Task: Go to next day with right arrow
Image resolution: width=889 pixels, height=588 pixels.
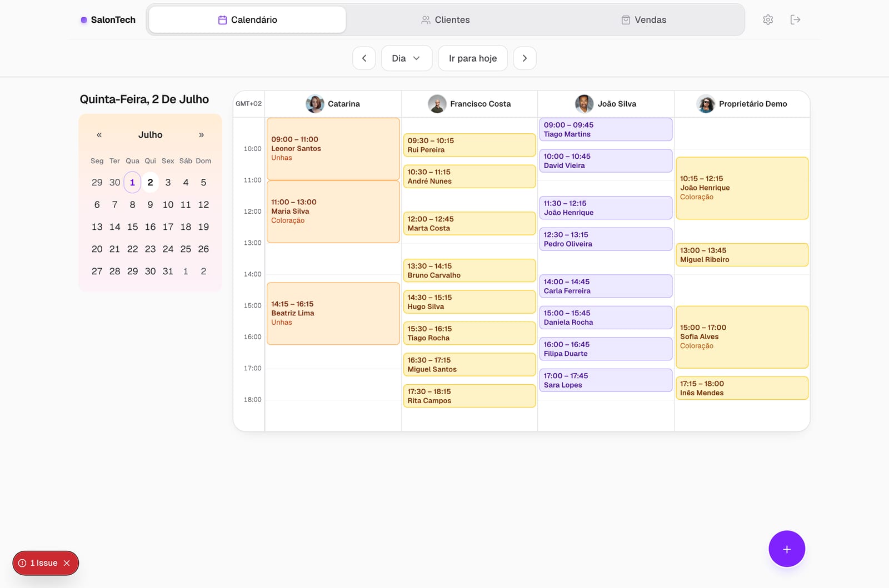Action: [x=525, y=58]
